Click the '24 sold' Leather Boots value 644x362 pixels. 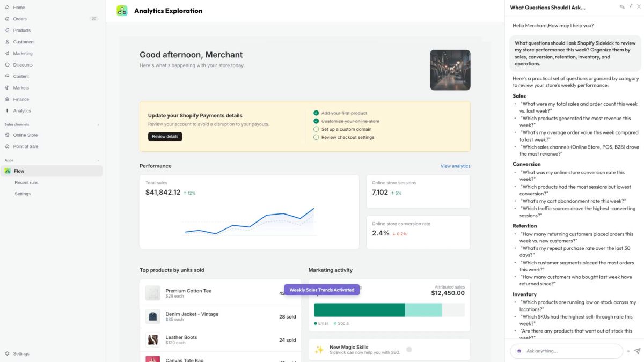287,340
